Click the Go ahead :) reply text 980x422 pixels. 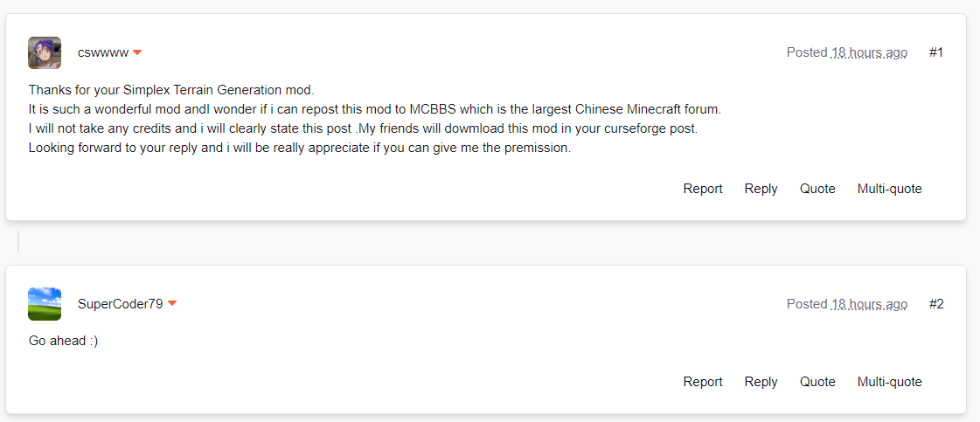(x=63, y=341)
